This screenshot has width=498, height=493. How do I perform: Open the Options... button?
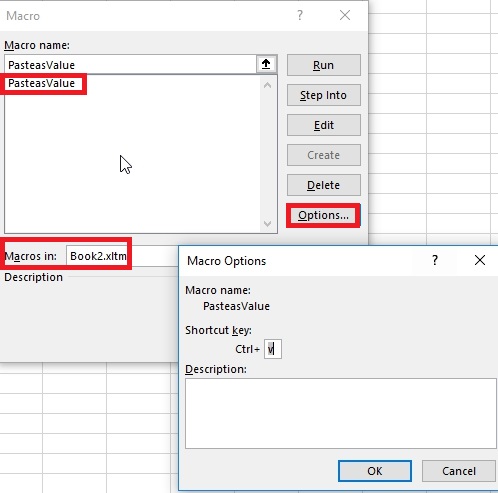[x=324, y=215]
